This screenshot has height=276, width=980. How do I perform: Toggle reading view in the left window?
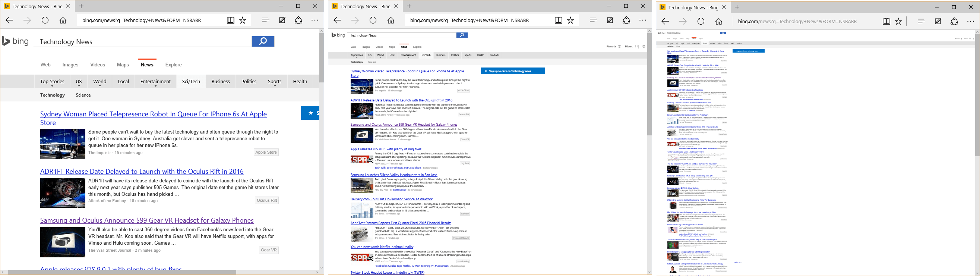[x=231, y=20]
